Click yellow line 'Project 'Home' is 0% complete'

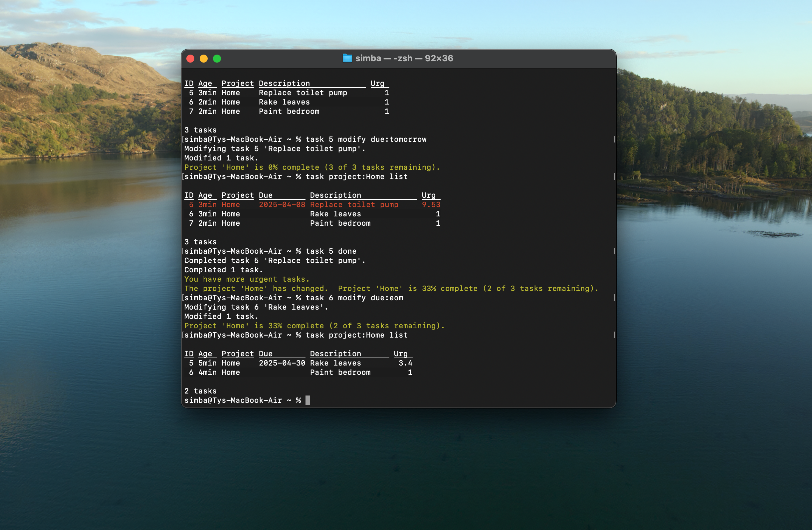pyautogui.click(x=312, y=167)
